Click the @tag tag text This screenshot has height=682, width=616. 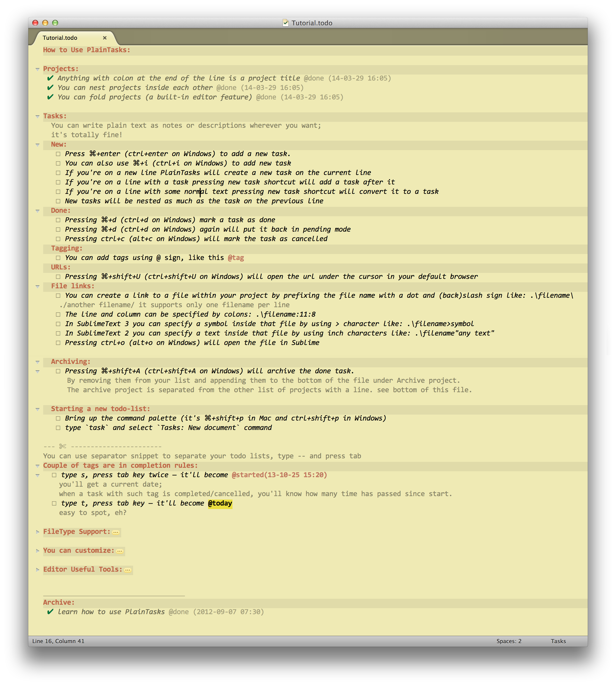(236, 258)
